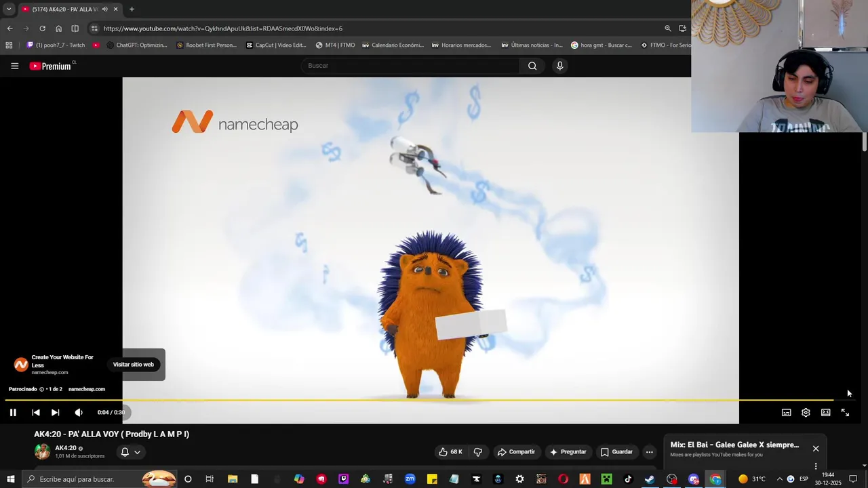Open Windows Start menu
The height and width of the screenshot is (488, 868).
[11, 479]
